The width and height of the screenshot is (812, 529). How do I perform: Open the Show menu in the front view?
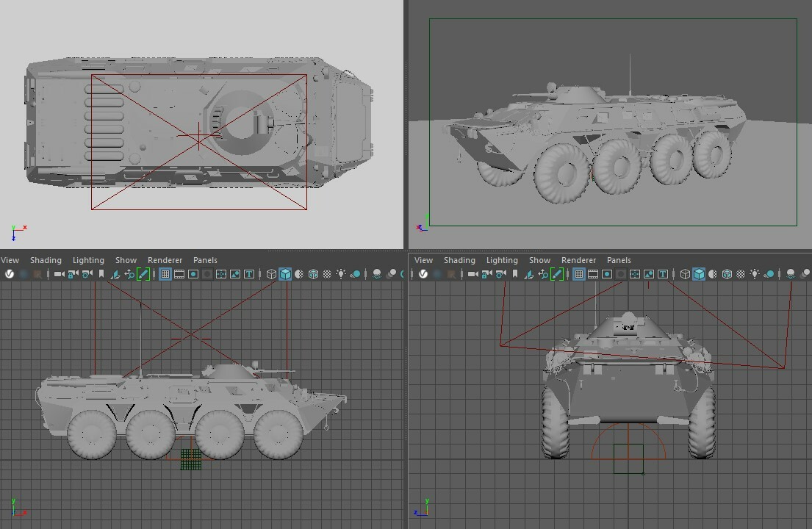tap(540, 260)
